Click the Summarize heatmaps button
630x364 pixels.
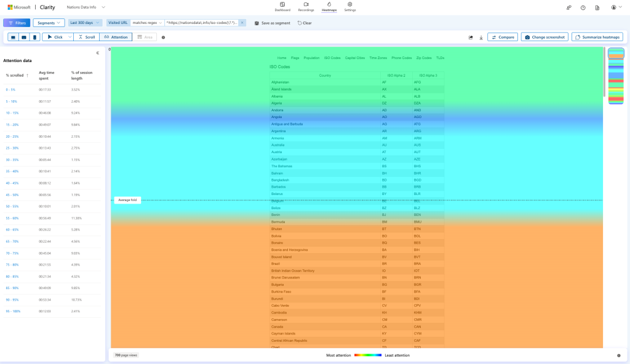pos(597,37)
